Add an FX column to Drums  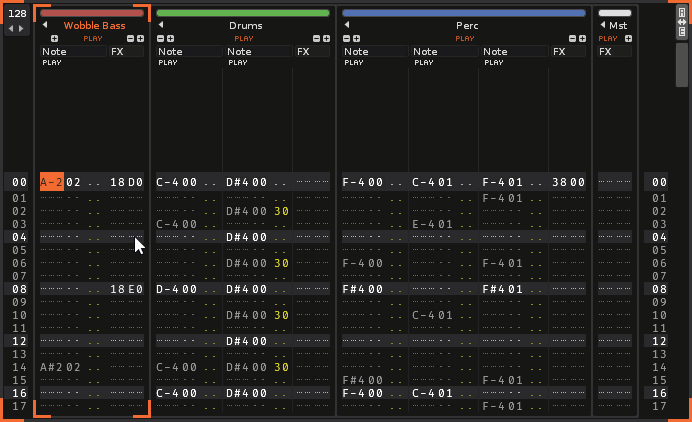point(326,38)
